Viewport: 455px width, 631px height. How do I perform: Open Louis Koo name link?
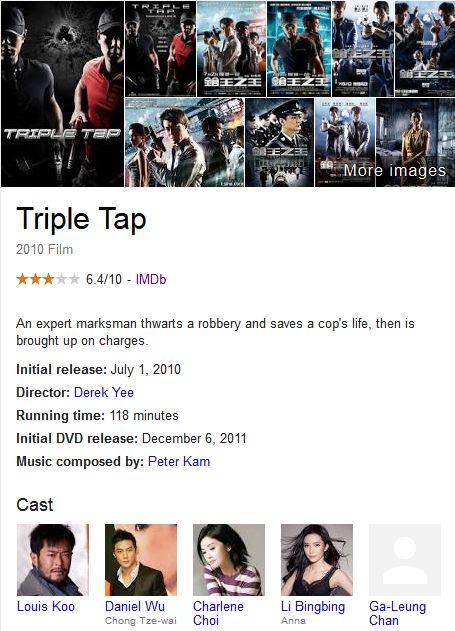[45, 606]
